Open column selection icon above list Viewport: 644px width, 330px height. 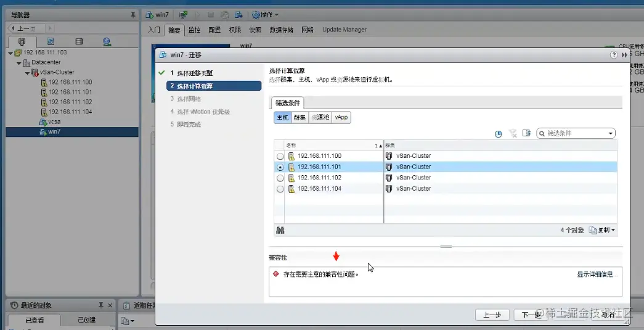526,133
